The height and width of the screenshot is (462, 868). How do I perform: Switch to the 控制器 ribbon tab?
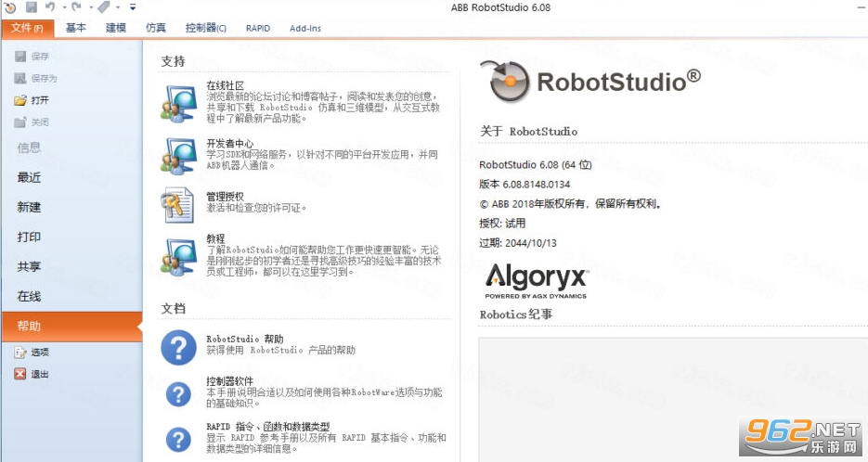point(205,28)
